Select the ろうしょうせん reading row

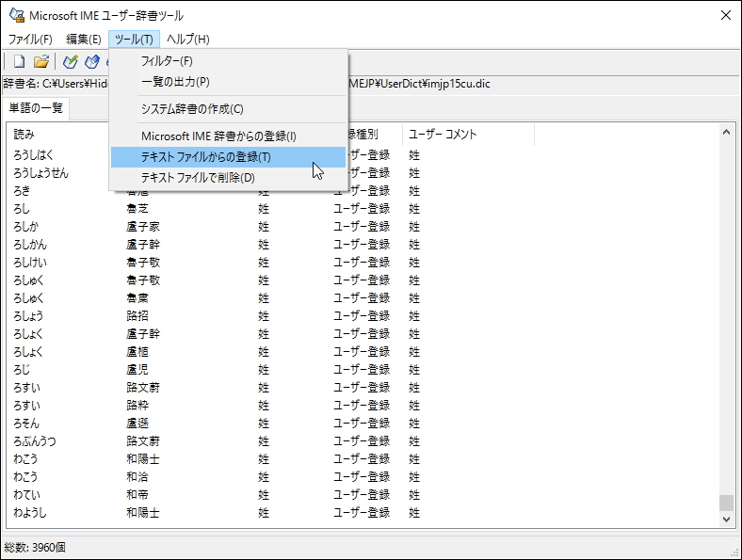point(40,173)
